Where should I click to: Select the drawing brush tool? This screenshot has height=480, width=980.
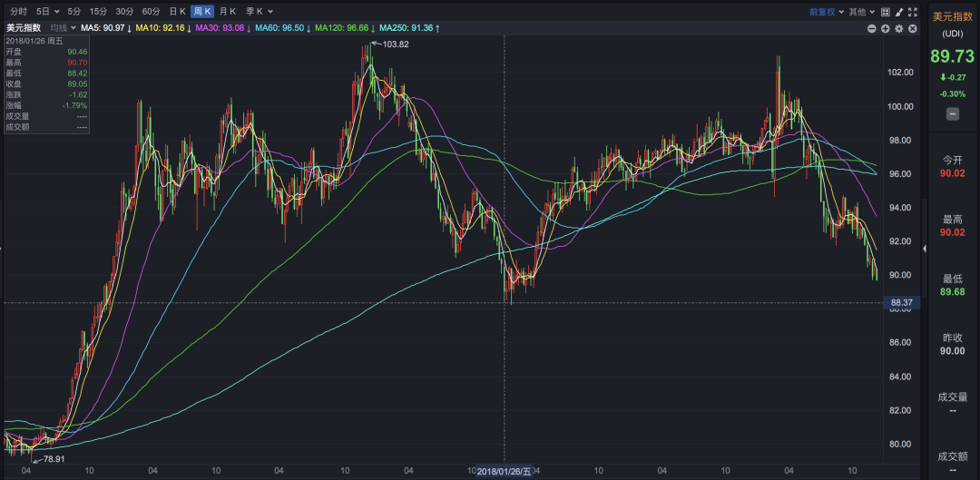click(898, 12)
